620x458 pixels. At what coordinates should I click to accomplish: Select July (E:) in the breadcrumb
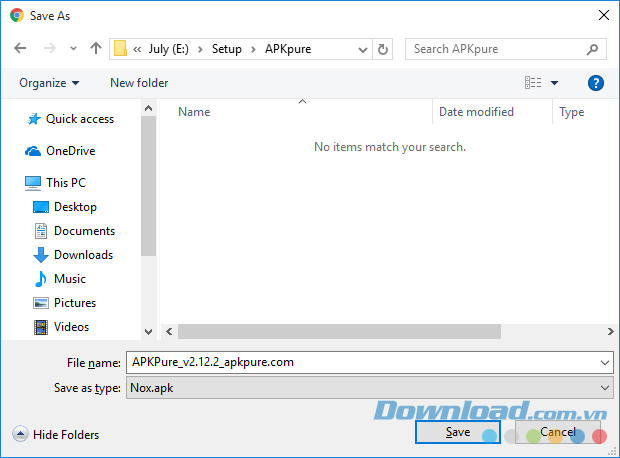pos(168,49)
